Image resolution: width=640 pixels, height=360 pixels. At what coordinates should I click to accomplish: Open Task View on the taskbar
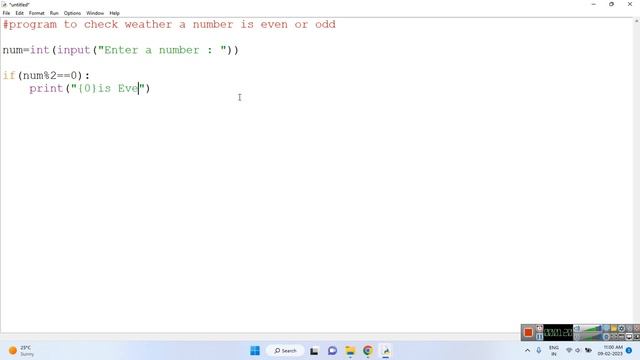(x=314, y=351)
